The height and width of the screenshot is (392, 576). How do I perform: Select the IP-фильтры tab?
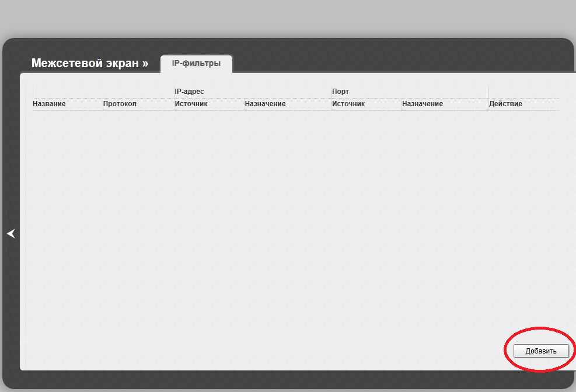click(x=196, y=64)
